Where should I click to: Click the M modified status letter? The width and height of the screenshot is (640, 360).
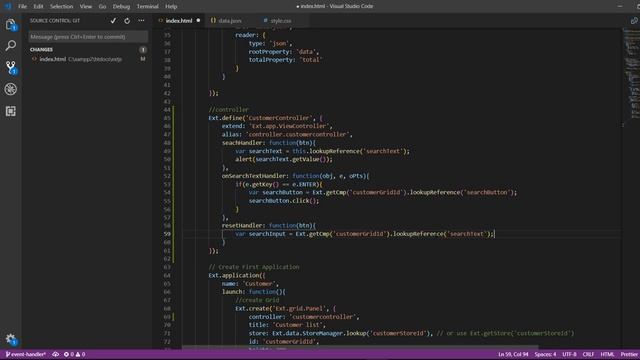(x=143, y=59)
